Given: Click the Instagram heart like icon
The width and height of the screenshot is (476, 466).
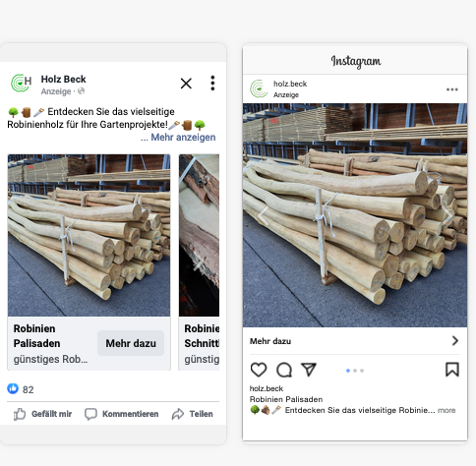Looking at the screenshot, I should pos(259,370).
